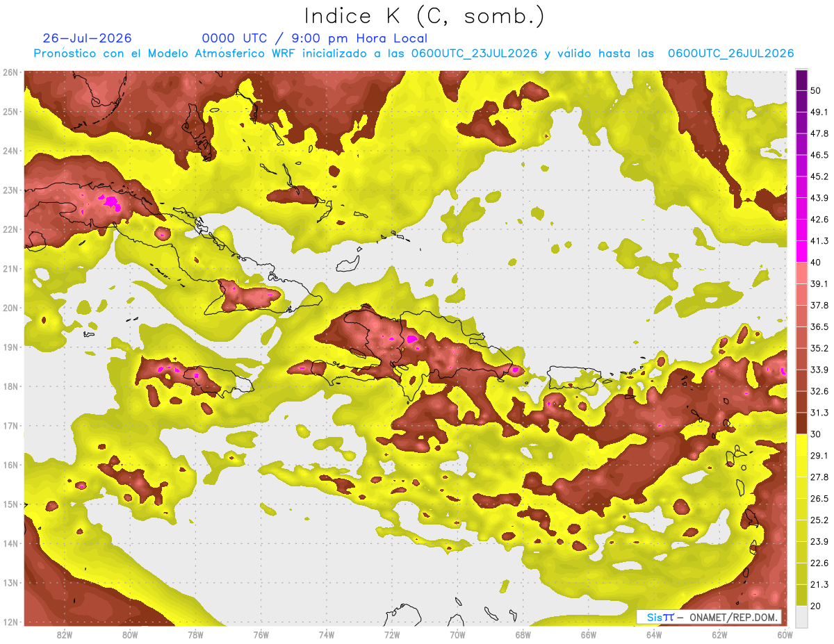This screenshot has width=834, height=644.
Task: Click the salmon swatch between 39.1 and 40
Action: point(801,273)
